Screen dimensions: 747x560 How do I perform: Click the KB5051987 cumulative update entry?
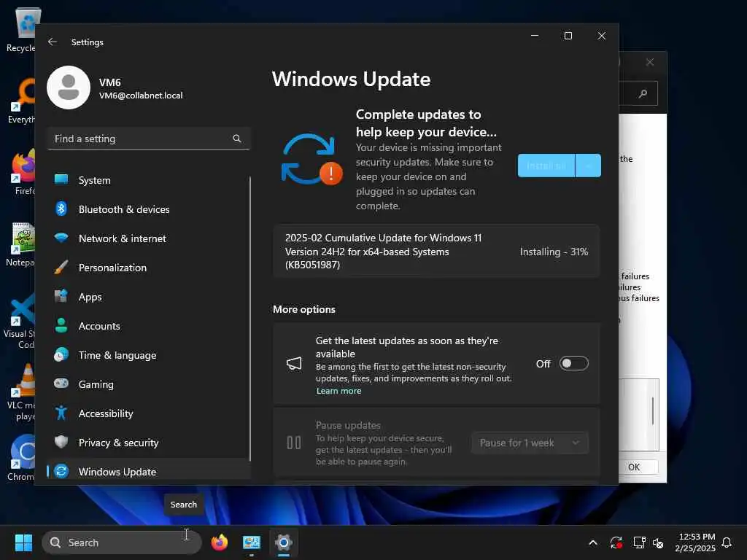click(436, 251)
